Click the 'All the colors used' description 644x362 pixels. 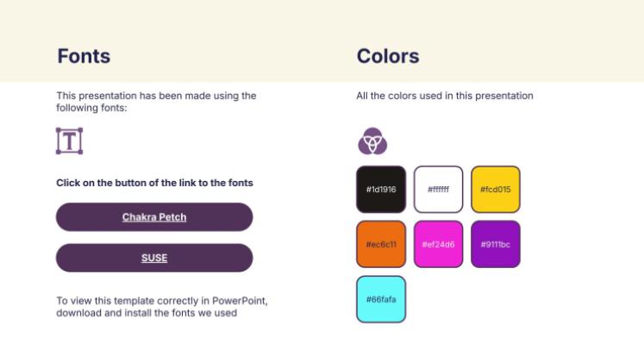click(x=445, y=96)
